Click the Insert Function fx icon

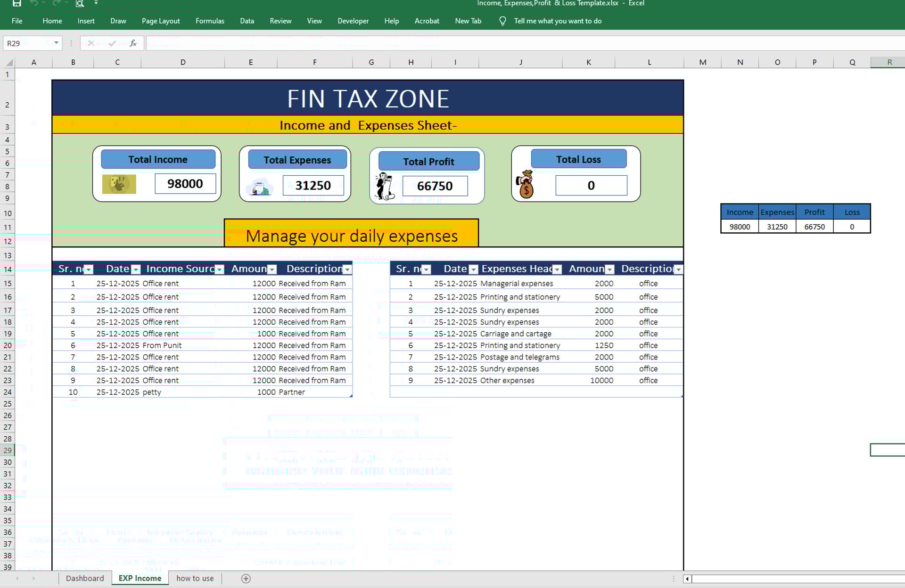[133, 43]
